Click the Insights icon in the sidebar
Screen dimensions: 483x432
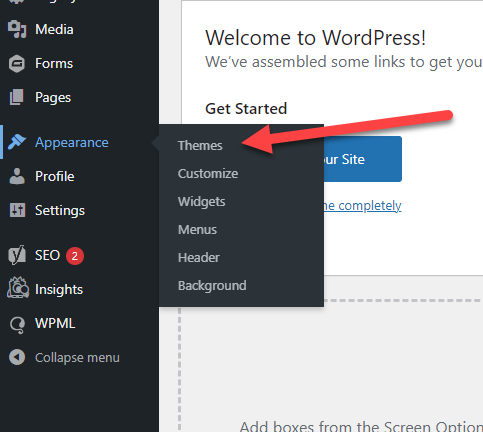[x=18, y=288]
